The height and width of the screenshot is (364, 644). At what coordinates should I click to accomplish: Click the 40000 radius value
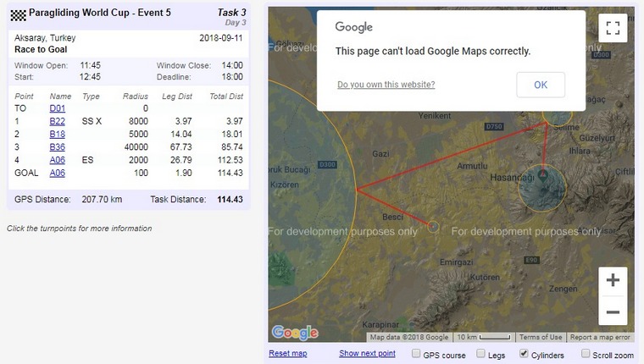point(136,147)
